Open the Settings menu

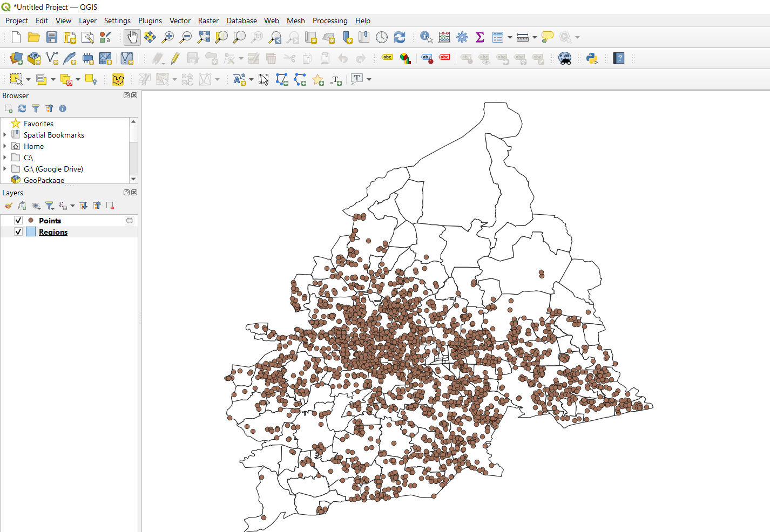117,21
